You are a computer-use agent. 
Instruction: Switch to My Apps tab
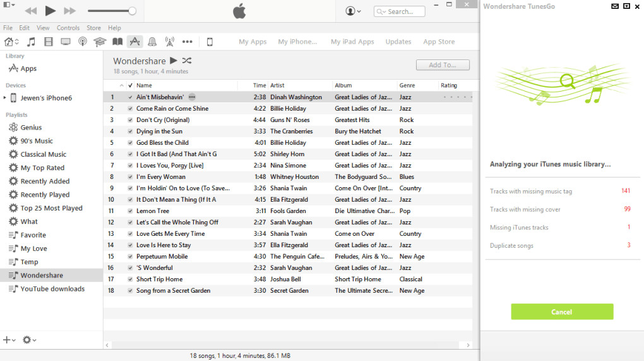(253, 42)
